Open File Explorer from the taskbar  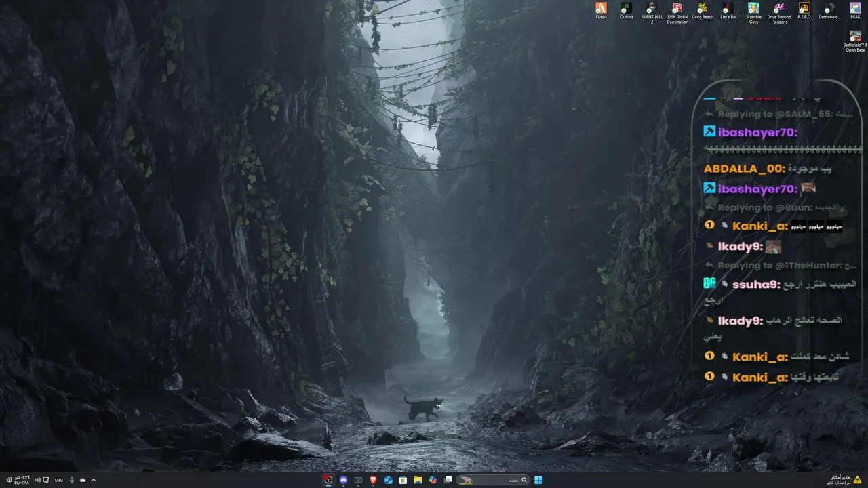418,480
